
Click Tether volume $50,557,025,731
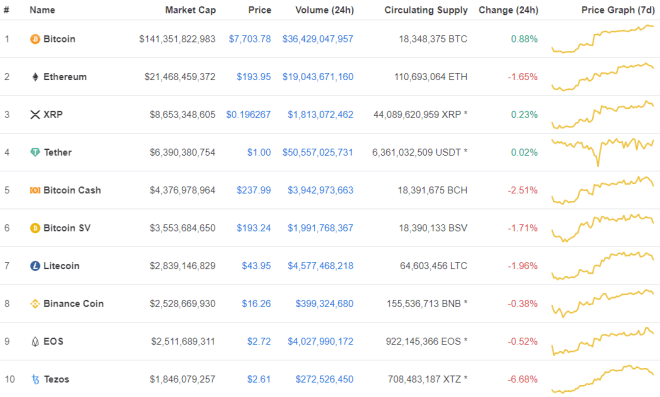click(318, 152)
